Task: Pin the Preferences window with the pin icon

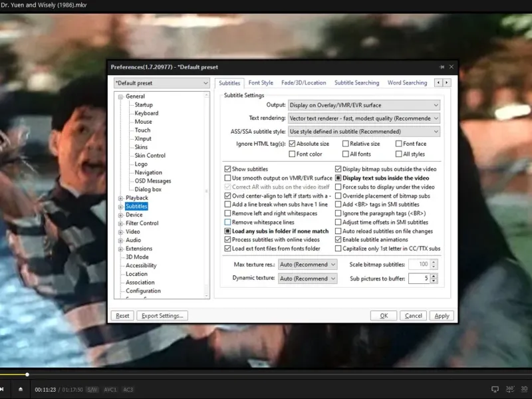Action: coord(442,67)
